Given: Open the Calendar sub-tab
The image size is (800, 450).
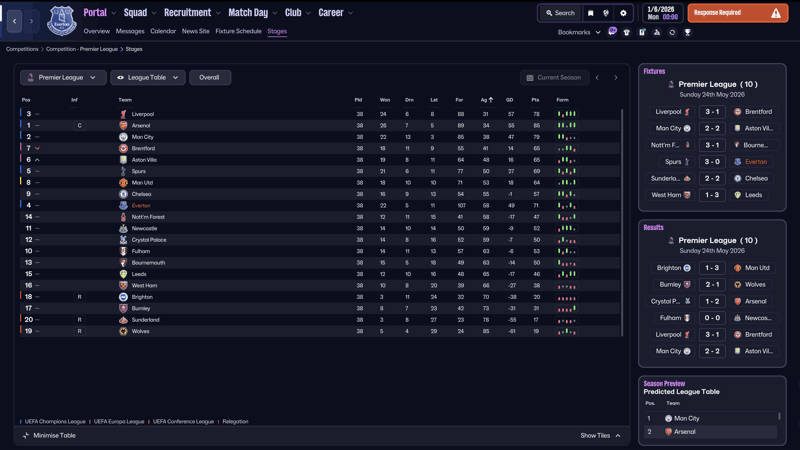Looking at the screenshot, I should coord(163,31).
